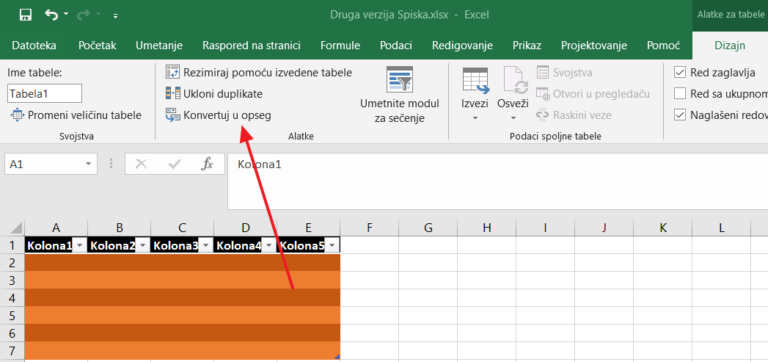Click the Ime tabele field containing Tabela1
Image resolution: width=768 pixels, height=362 pixels.
coord(45,93)
